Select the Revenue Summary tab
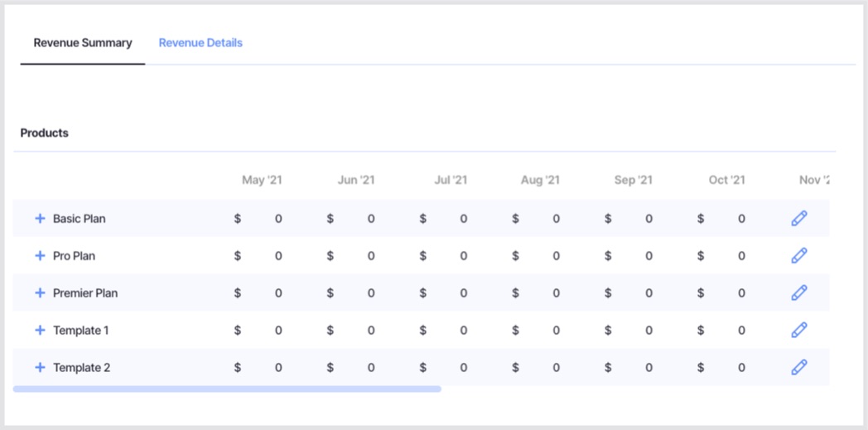The height and width of the screenshot is (430, 868). [83, 43]
